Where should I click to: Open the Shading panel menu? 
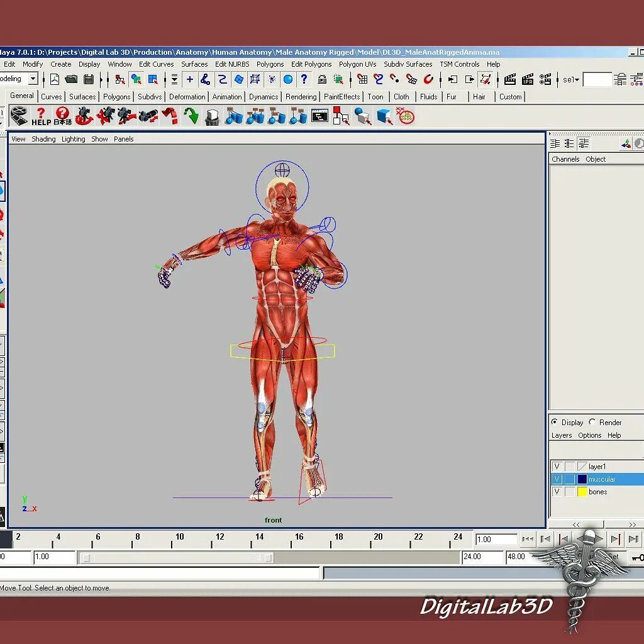click(x=43, y=139)
